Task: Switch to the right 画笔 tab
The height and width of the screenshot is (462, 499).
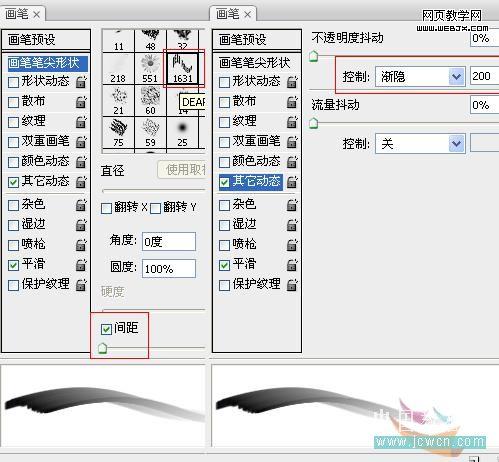Action: [x=233, y=14]
